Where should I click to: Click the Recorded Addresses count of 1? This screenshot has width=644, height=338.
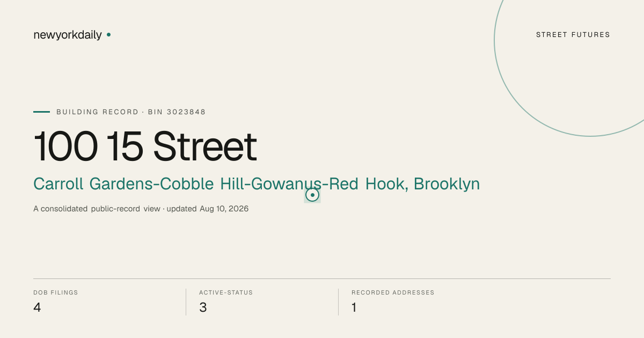(x=354, y=307)
